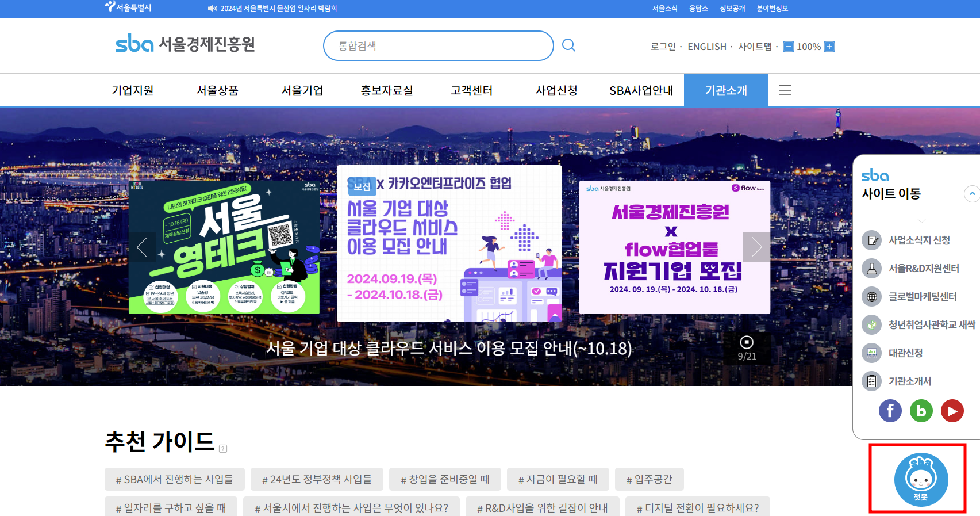Open the 사업신청 menu
Screen dimensions: 980x516
click(556, 90)
